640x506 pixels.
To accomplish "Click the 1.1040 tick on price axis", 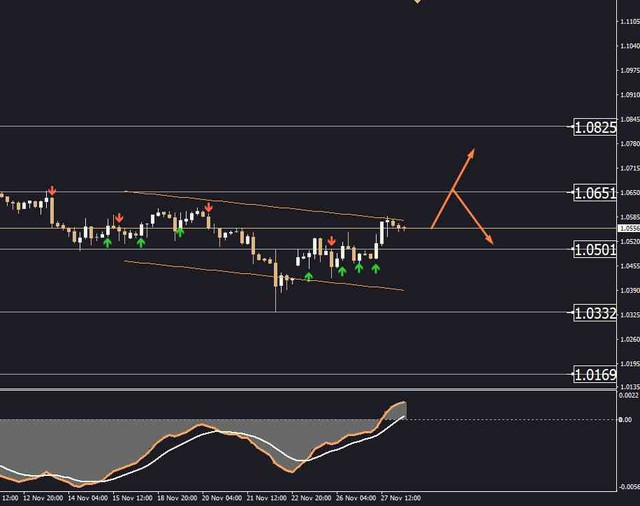I will point(630,46).
